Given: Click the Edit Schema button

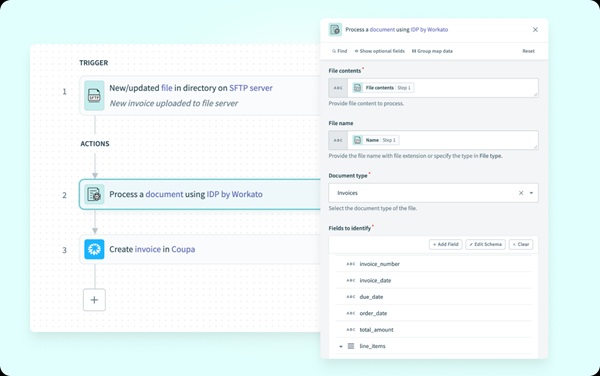Looking at the screenshot, I should click(485, 244).
